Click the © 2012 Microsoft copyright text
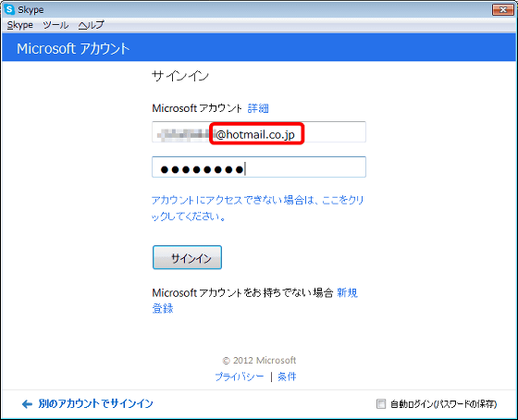Screen dimensions: 518x420 click(259, 360)
